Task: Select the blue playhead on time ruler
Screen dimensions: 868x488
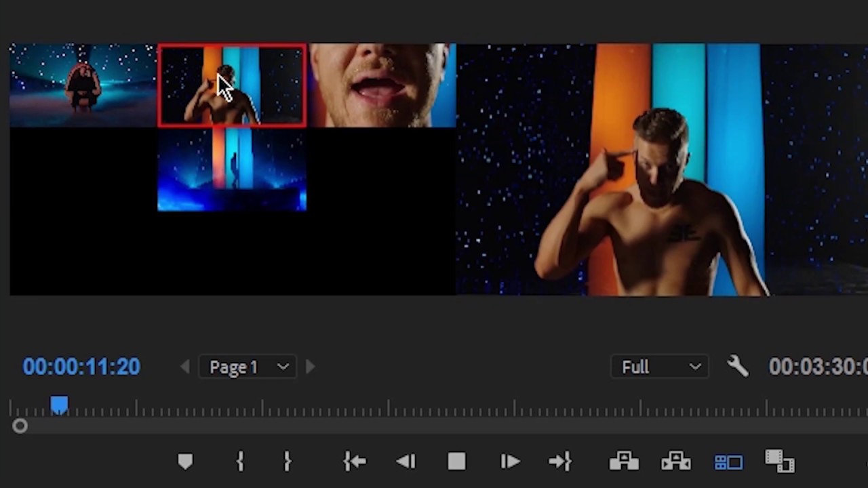Action: 59,405
